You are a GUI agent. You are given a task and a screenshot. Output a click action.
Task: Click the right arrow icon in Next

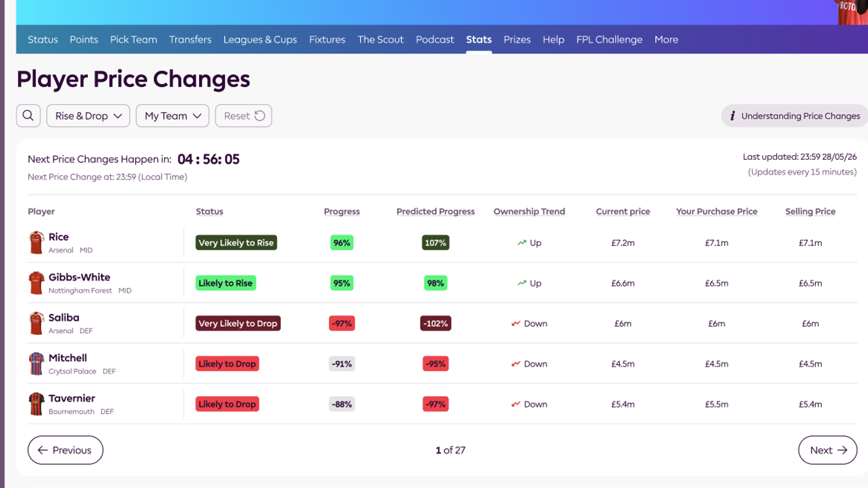(842, 450)
